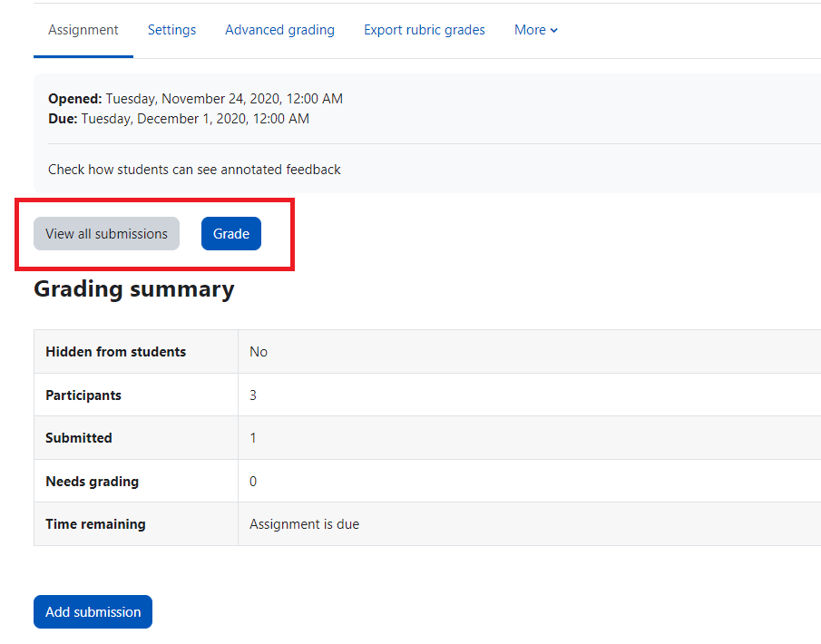The image size is (821, 644).
Task: Open the Export rubric grades tab
Action: point(424,29)
